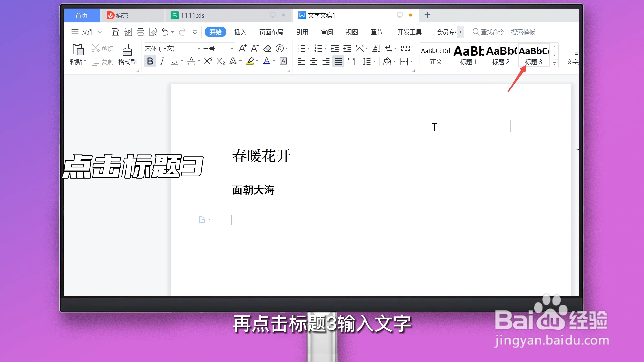Open the 三号 font size dropdown

pyautogui.click(x=232, y=49)
